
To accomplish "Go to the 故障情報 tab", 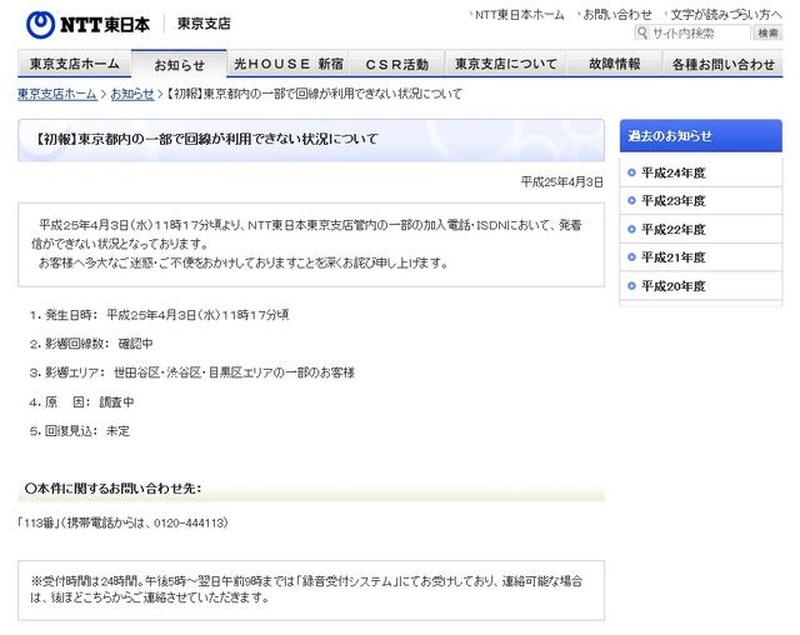I will 614,64.
